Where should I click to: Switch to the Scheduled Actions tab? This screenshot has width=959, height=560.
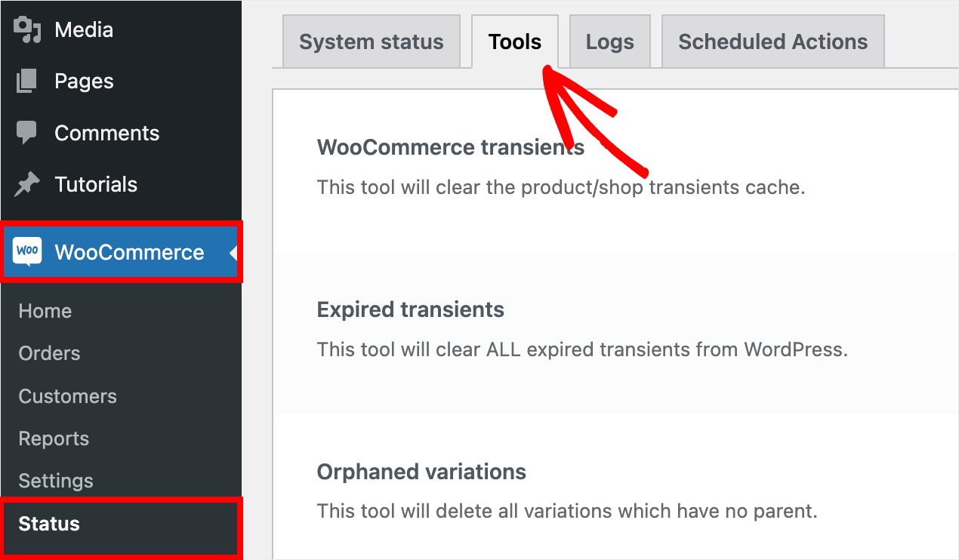coord(772,42)
